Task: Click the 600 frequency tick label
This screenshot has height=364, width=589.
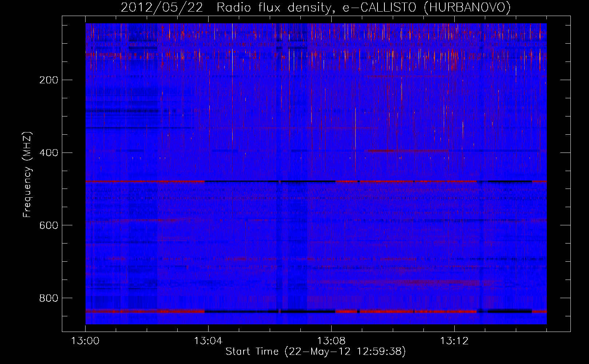Action: [48, 226]
